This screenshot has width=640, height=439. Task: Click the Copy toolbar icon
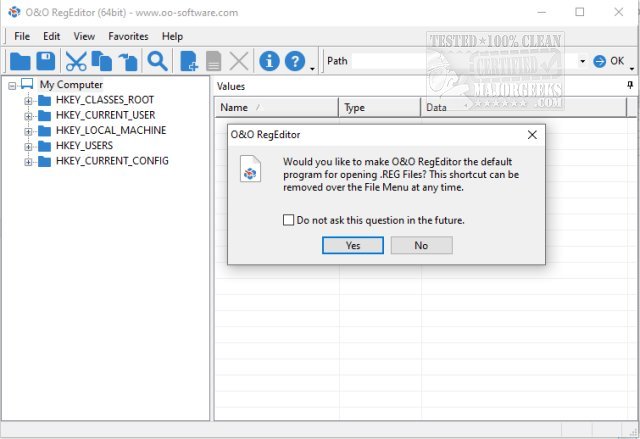coord(102,62)
